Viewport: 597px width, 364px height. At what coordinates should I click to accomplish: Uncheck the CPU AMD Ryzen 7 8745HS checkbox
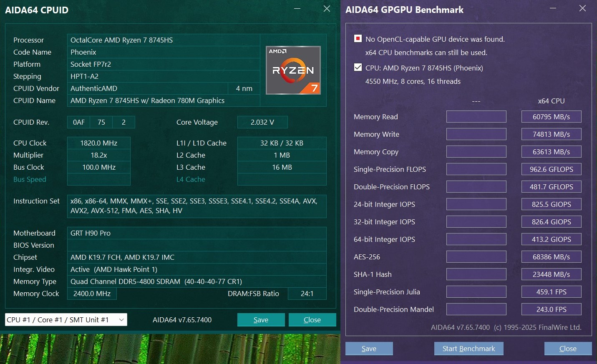[x=358, y=68]
